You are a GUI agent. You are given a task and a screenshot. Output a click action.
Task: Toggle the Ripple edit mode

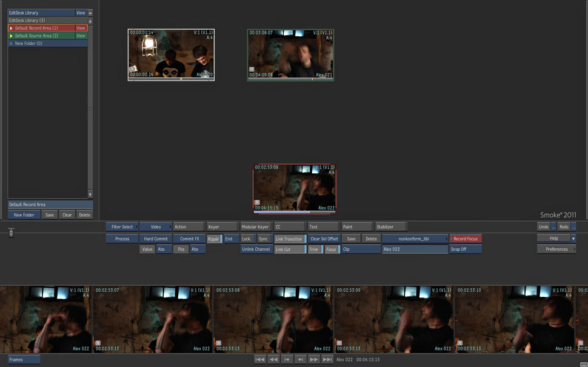point(214,239)
